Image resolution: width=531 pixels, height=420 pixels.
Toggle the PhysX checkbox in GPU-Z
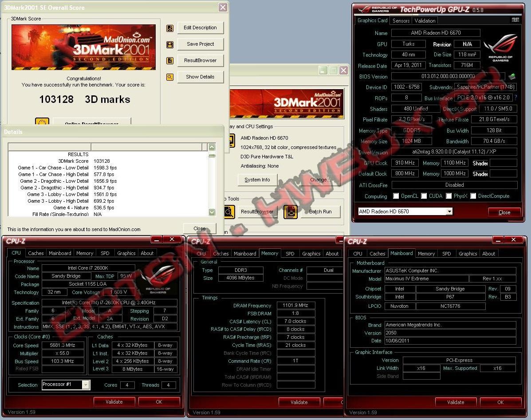(448, 196)
